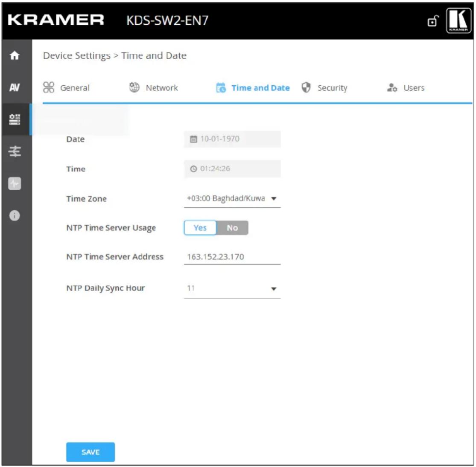Click the clock icon in Time field
Screen dimensions: 476x467
(193, 169)
